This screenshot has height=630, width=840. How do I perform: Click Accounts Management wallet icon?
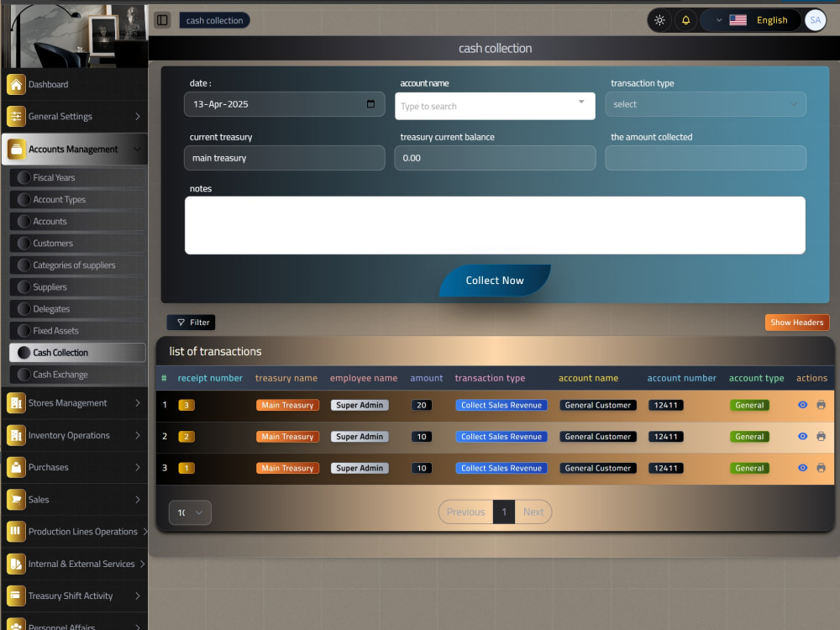[16, 149]
